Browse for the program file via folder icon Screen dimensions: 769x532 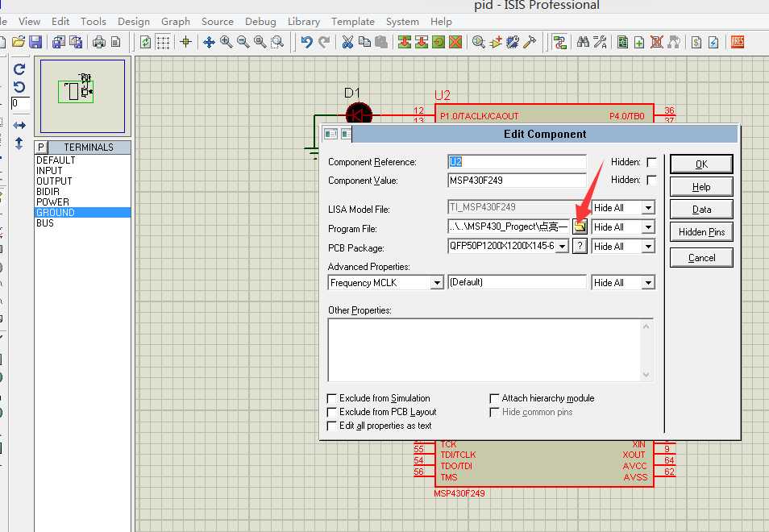click(580, 227)
